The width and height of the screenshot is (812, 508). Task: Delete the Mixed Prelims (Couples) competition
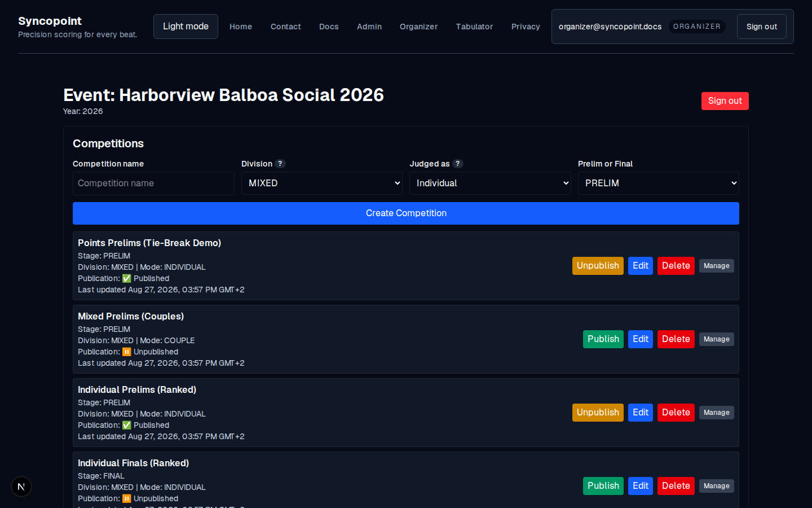676,339
